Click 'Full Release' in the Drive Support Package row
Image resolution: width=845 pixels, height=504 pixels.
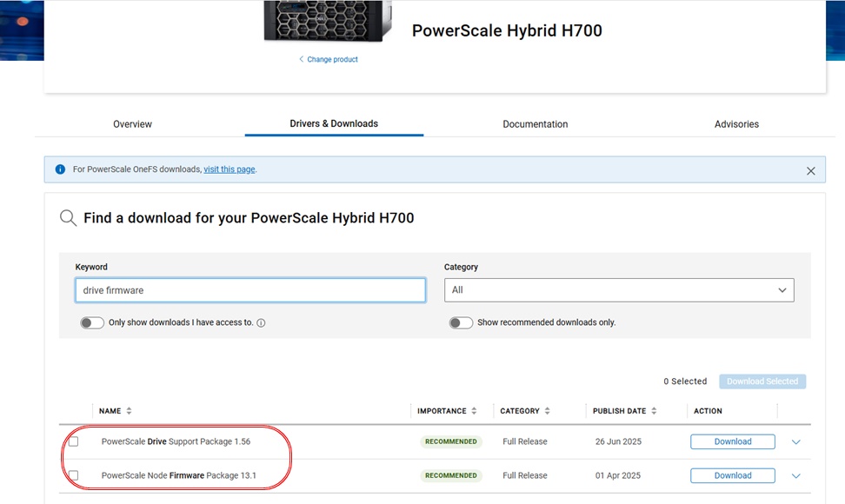click(525, 441)
